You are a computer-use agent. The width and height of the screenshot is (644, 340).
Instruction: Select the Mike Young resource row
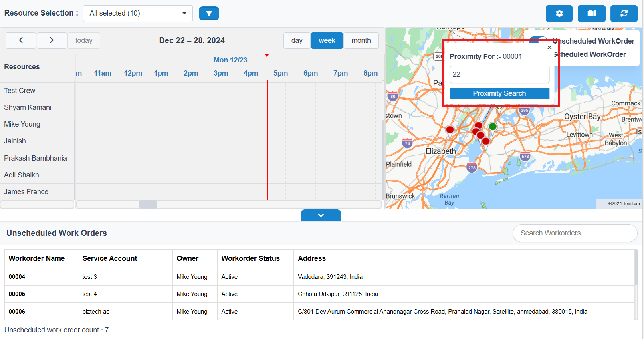38,124
